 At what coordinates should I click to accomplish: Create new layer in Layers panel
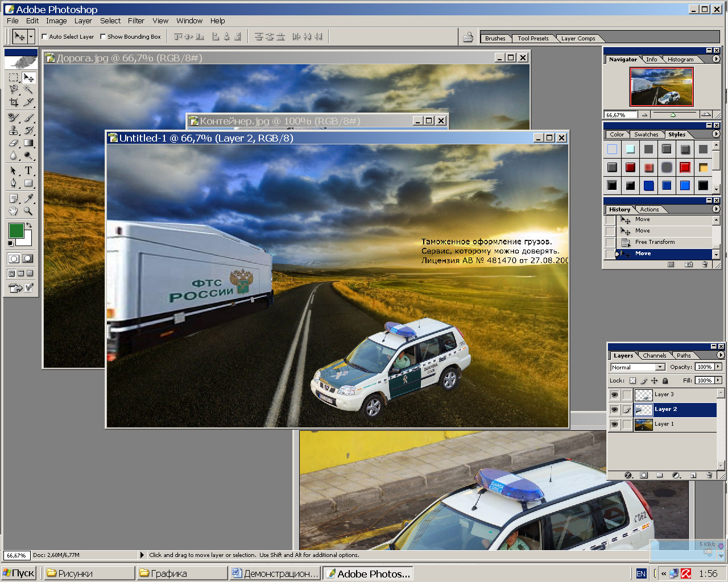(693, 475)
